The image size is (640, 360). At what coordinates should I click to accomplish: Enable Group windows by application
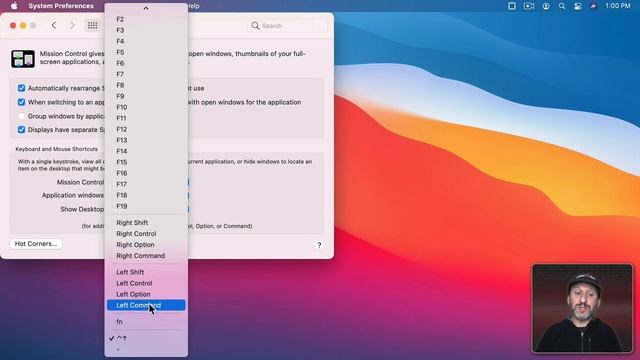[21, 116]
